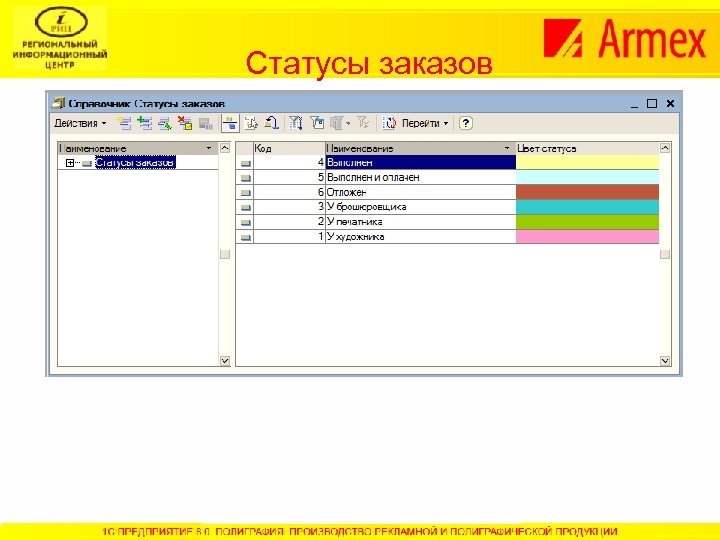Click the row icon beside У печатника
The width and height of the screenshot is (720, 540).
[246, 222]
